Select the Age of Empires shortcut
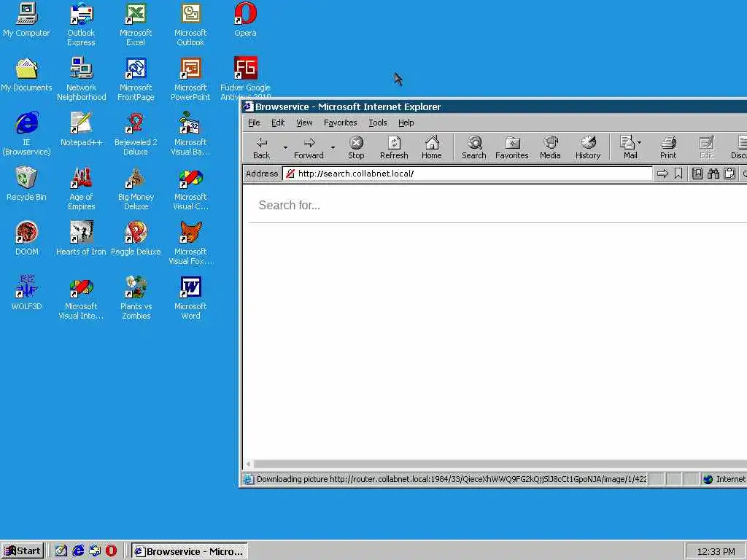 click(x=82, y=189)
